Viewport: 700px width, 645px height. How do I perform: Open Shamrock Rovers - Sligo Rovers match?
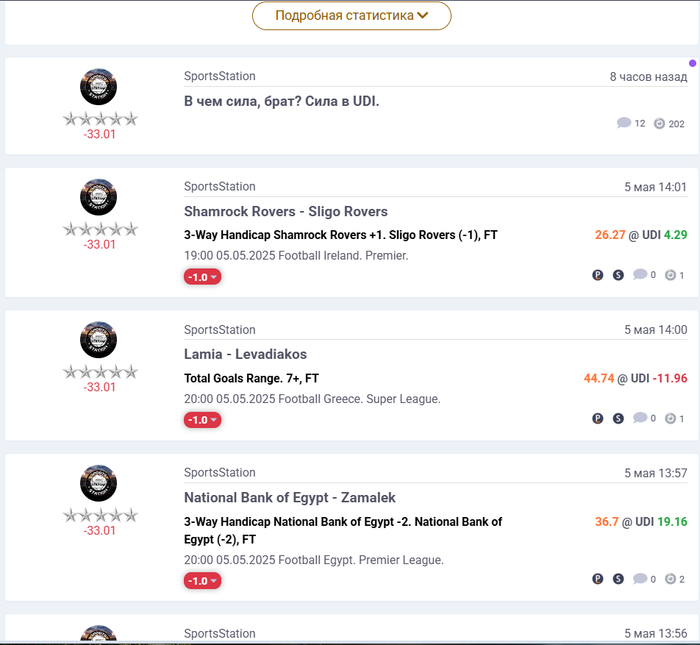point(286,212)
